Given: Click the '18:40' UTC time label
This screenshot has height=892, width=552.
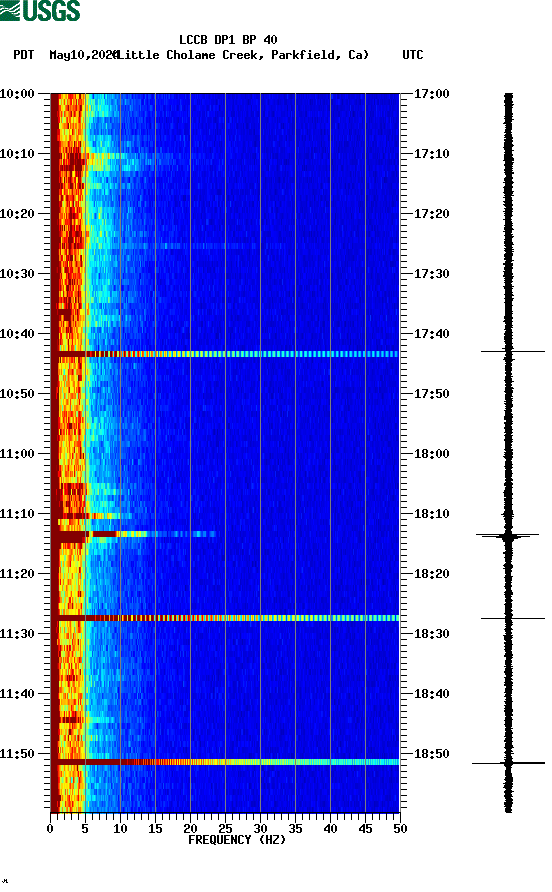Looking at the screenshot, I should coord(431,693).
